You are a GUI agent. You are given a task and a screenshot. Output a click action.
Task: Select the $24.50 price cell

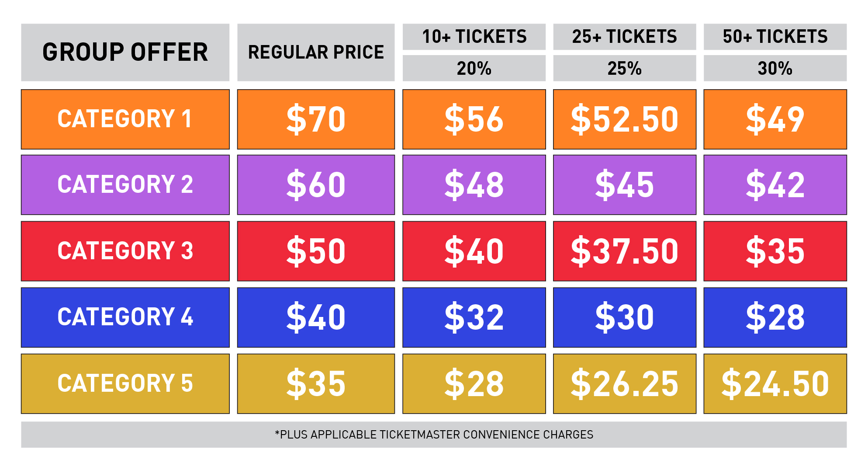(x=775, y=384)
